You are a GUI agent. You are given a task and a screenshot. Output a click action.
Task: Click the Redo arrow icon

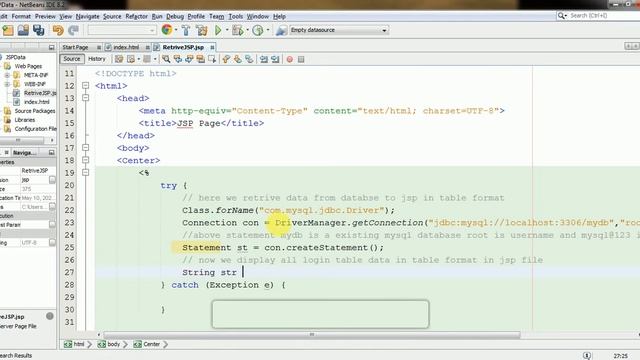(x=73, y=30)
